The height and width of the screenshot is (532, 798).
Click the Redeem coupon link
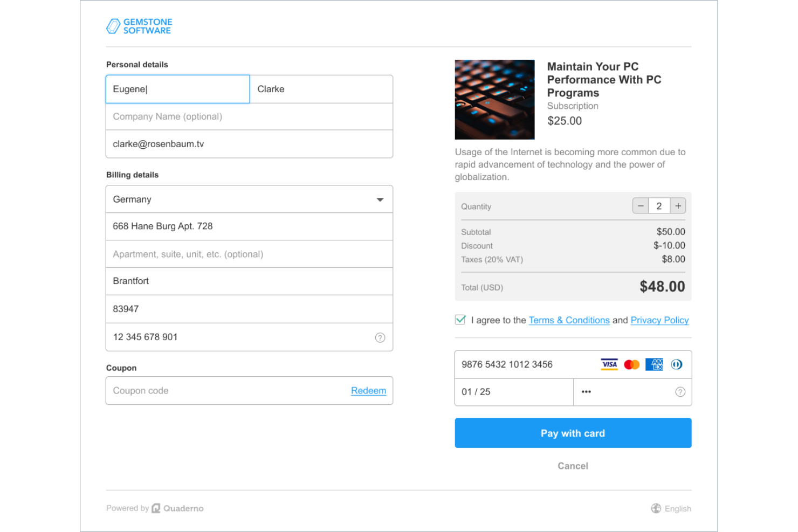(x=368, y=391)
